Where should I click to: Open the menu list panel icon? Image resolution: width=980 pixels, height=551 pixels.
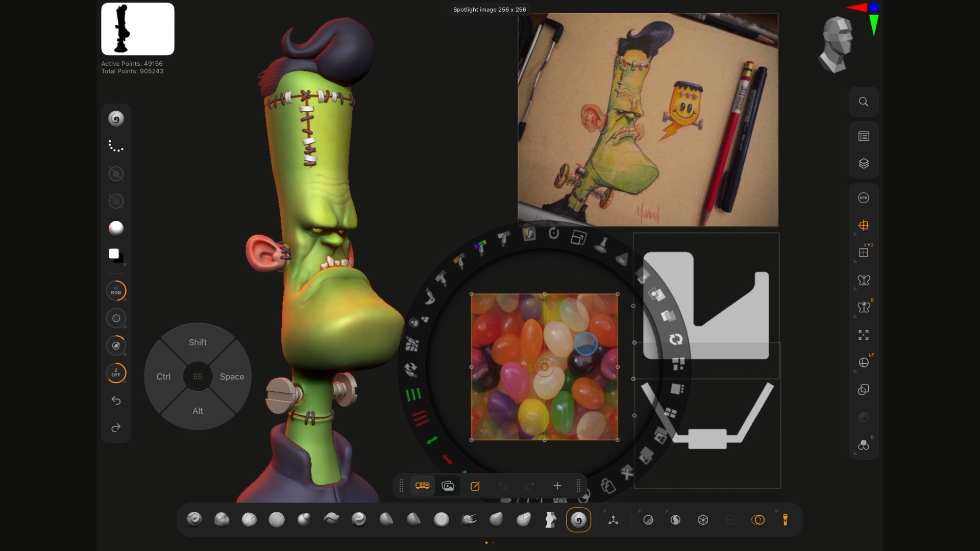pos(864,136)
